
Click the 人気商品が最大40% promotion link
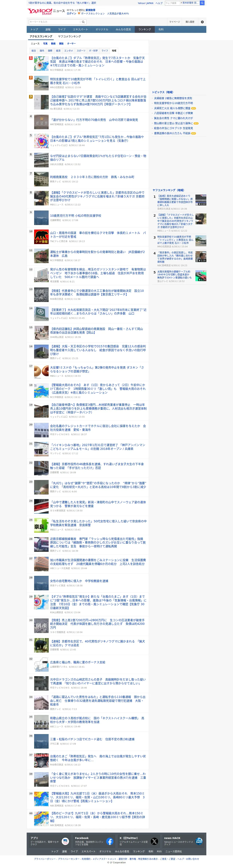tap(118, 14)
